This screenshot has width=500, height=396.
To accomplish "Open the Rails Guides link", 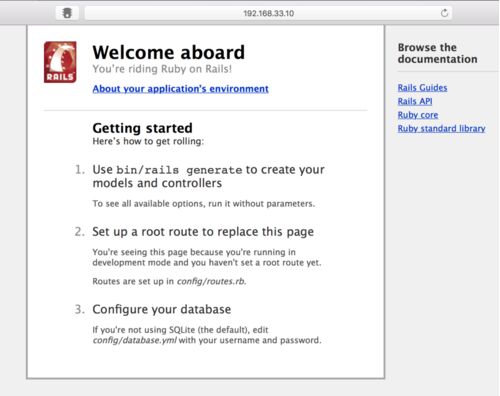I will 422,88.
